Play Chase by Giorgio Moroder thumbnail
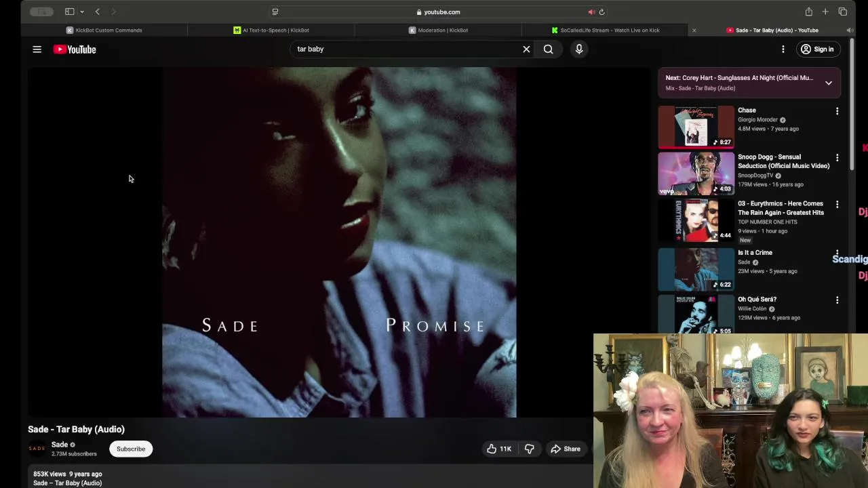Screen dimensions: 868x488 click(696, 126)
